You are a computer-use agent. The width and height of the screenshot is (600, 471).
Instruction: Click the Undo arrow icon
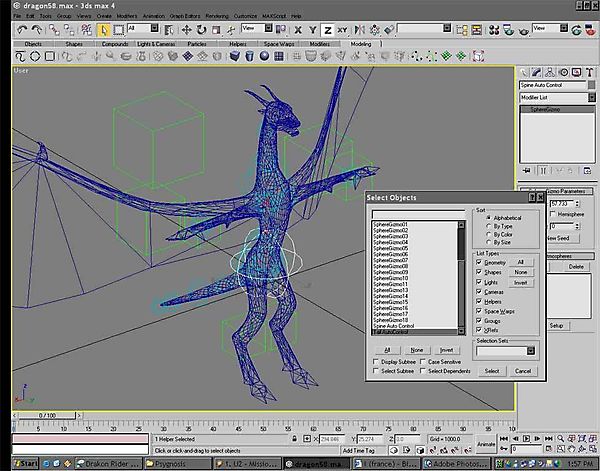(x=22, y=29)
